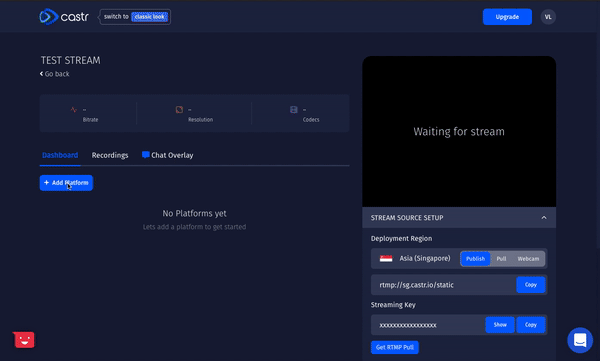This screenshot has width=600, height=361.
Task: Open the VL user avatar menu
Action: 548,17
